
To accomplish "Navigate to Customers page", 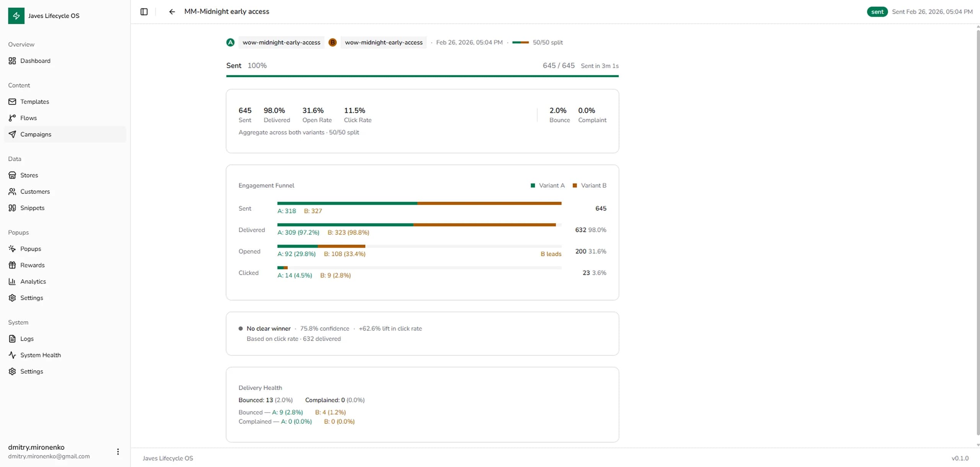I will [x=35, y=191].
